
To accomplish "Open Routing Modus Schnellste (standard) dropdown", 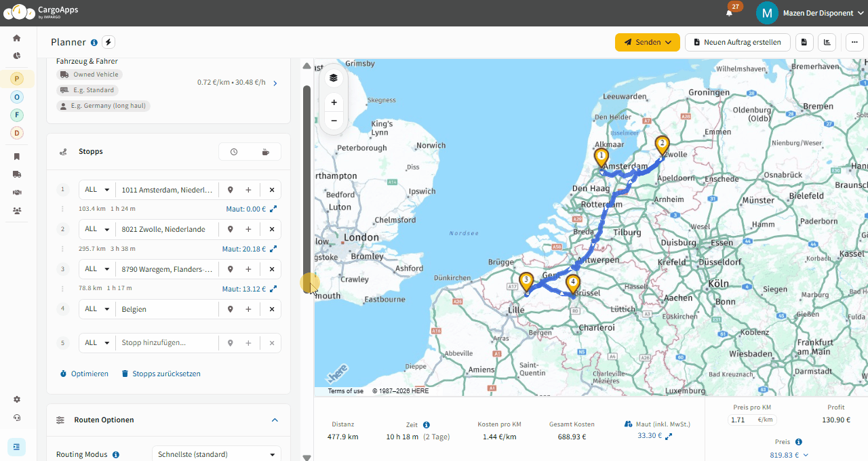I will [216, 454].
